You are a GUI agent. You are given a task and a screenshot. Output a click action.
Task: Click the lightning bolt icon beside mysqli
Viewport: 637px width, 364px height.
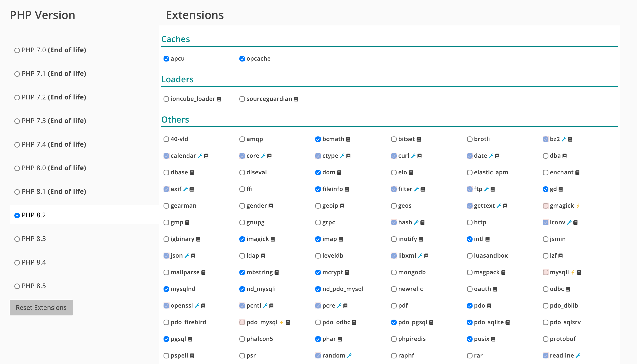tap(573, 272)
